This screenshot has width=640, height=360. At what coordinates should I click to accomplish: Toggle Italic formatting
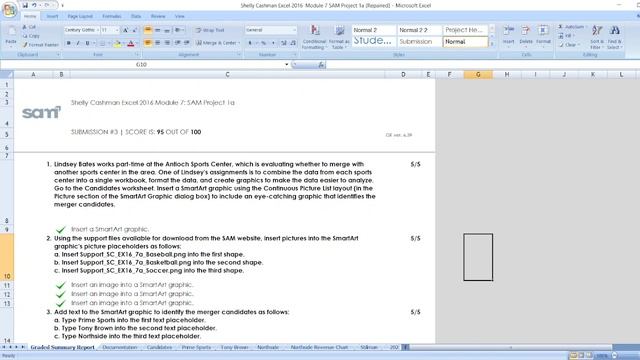coord(78,43)
